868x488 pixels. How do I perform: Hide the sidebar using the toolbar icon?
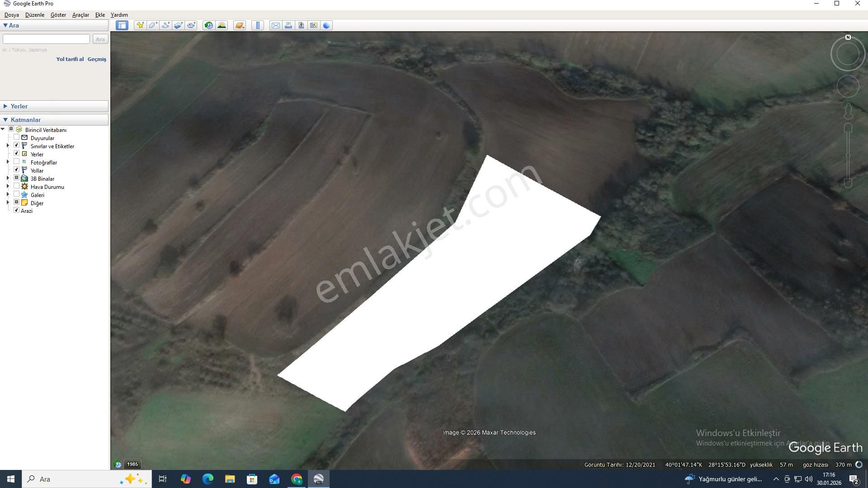pos(122,25)
